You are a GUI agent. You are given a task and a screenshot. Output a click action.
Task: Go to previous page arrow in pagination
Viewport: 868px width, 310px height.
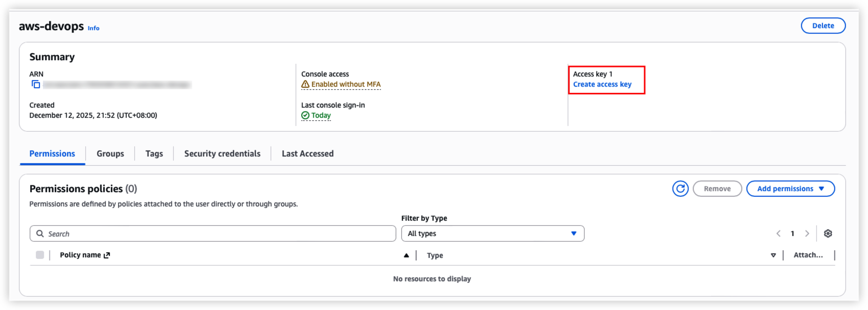(778, 234)
